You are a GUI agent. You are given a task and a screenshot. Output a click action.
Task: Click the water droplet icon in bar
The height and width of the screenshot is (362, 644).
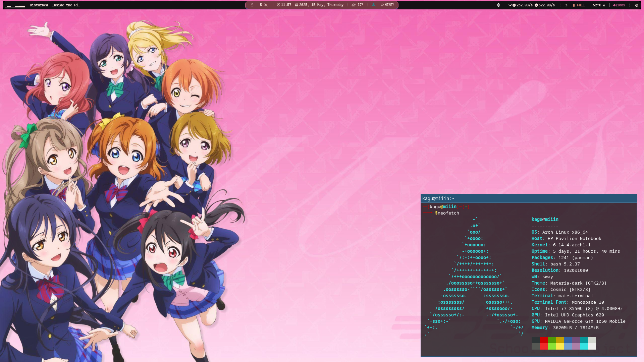pos(252,5)
